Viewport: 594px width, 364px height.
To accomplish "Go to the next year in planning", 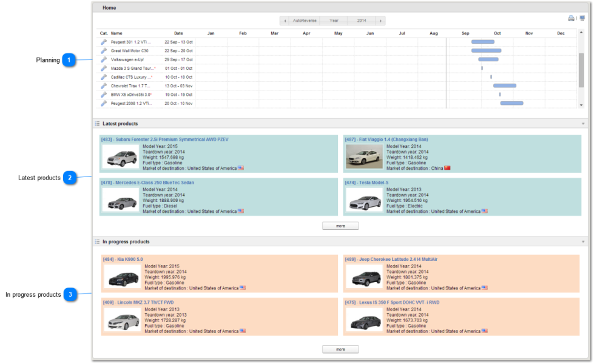I will point(380,21).
